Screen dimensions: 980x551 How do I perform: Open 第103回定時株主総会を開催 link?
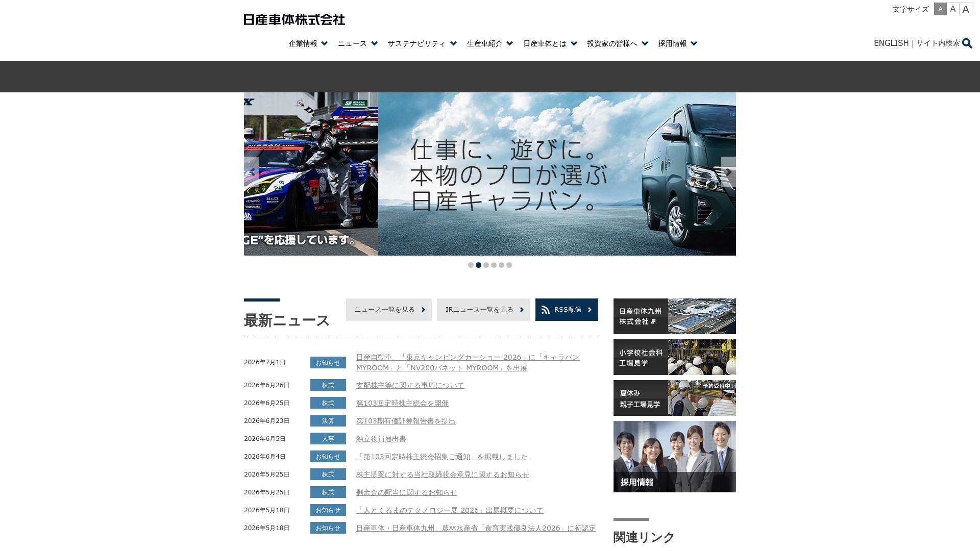click(x=402, y=403)
